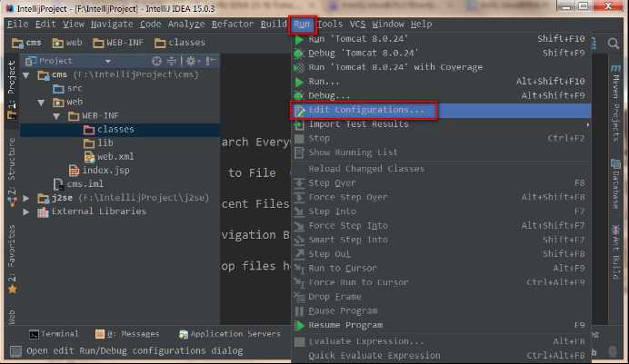Screen dimensions: 629x364
Task: Select the Run... menu entry
Action: coord(441,82)
